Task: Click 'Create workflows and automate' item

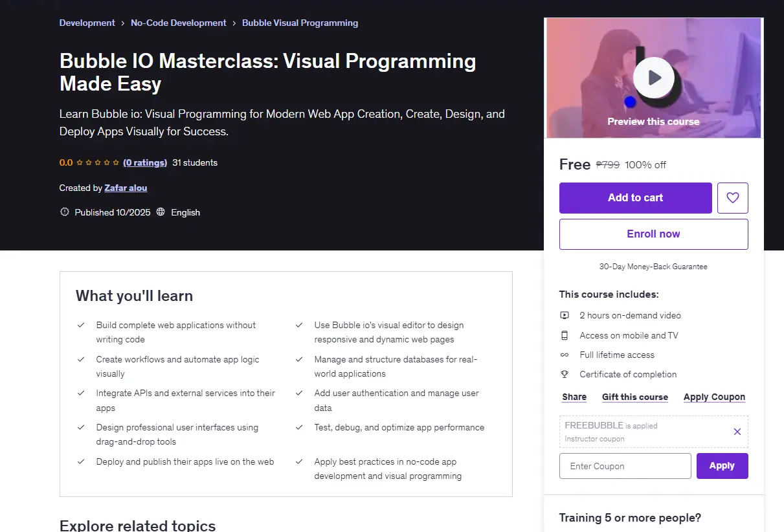Action: pos(178,366)
